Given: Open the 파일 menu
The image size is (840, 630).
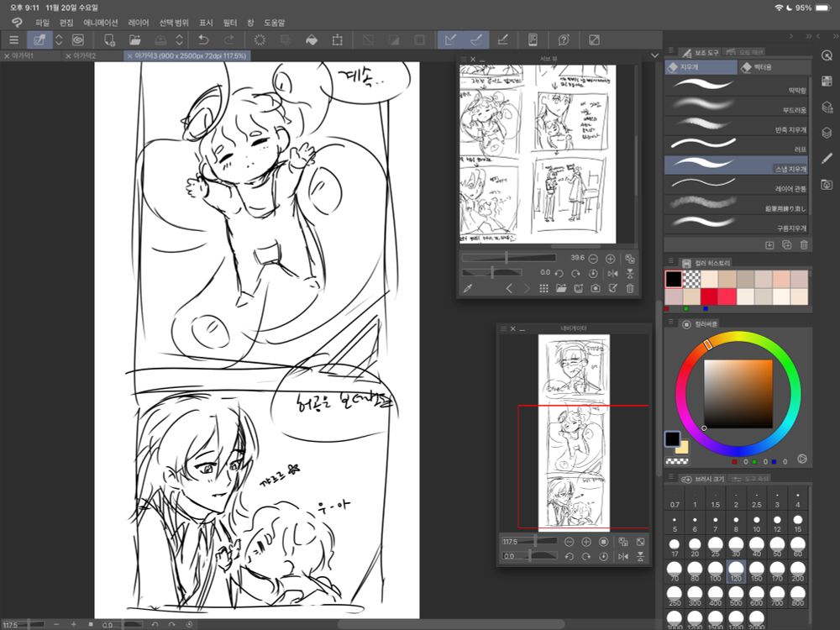Looking at the screenshot, I should tap(42, 23).
